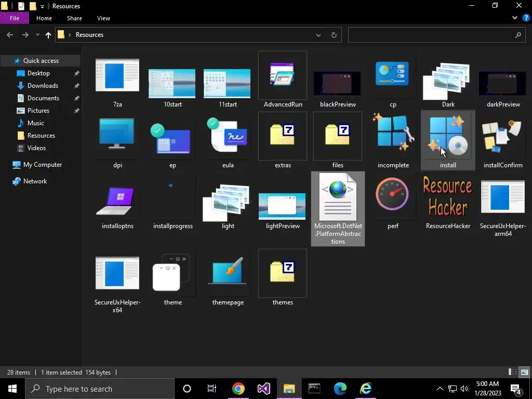Screen dimensions: 532x399
Task: Go forward in folder history
Action: point(25,35)
